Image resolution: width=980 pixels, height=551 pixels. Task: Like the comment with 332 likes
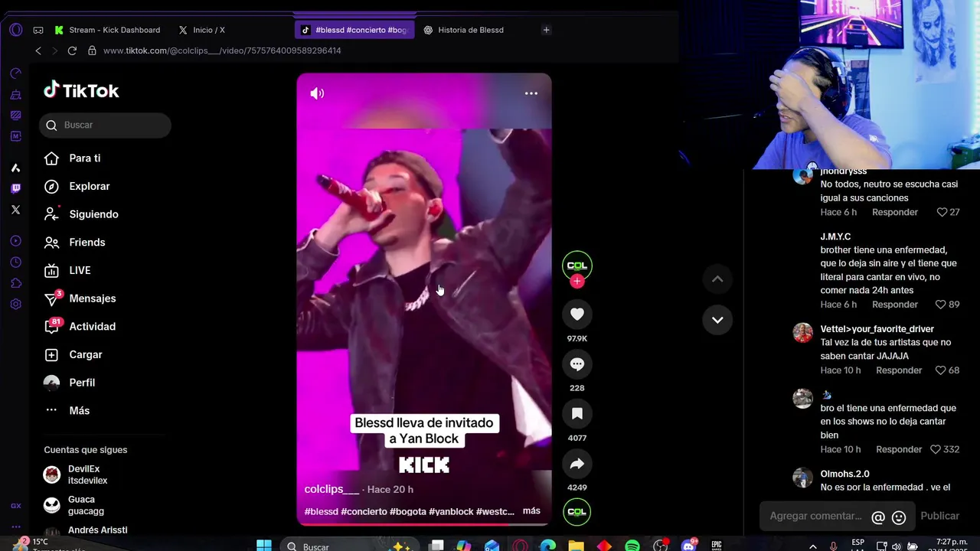935,450
